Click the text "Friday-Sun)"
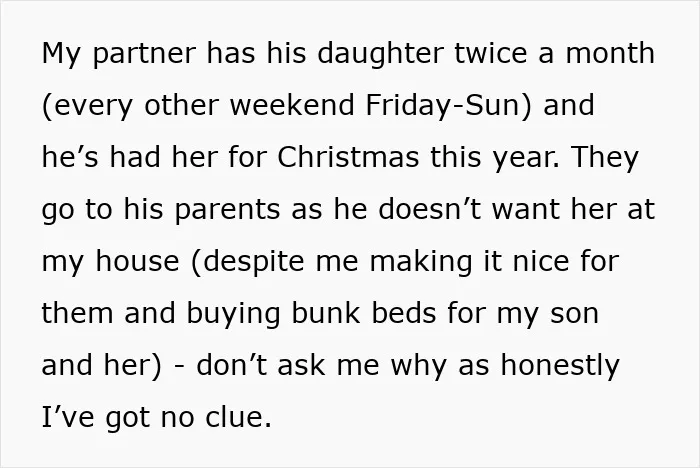 pyautogui.click(x=449, y=105)
